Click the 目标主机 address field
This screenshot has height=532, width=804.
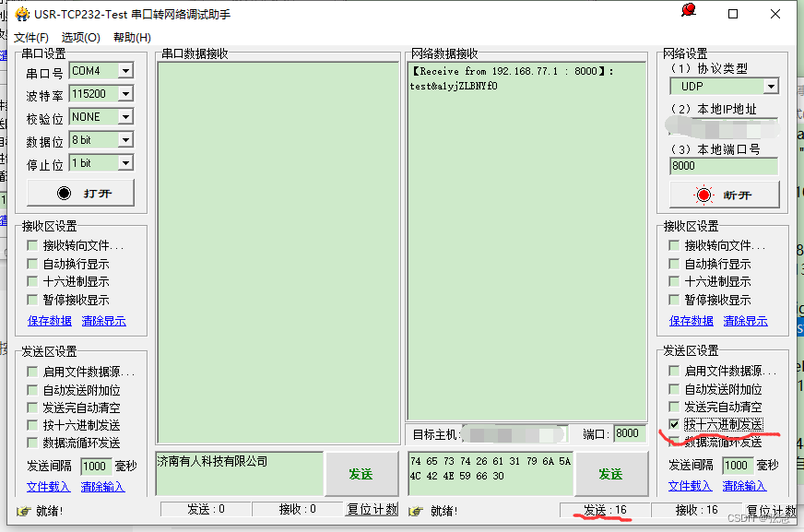pyautogui.click(x=514, y=434)
